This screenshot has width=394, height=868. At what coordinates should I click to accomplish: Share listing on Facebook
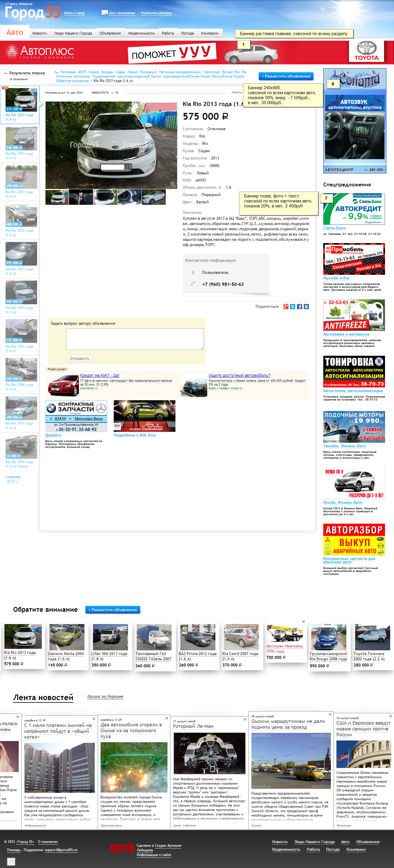299,306
